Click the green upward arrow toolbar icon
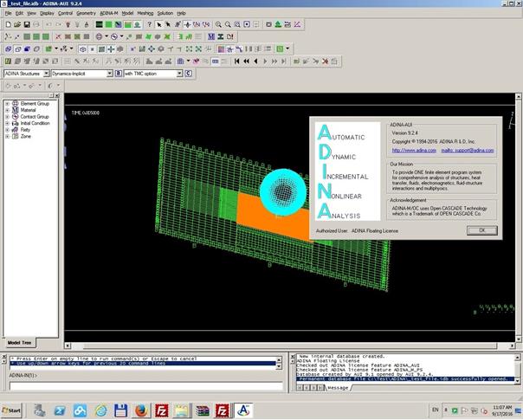This screenshot has height=420, width=523. (x=278, y=24)
